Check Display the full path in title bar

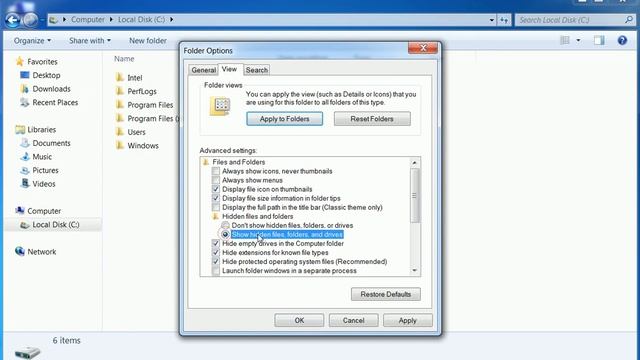click(x=216, y=207)
